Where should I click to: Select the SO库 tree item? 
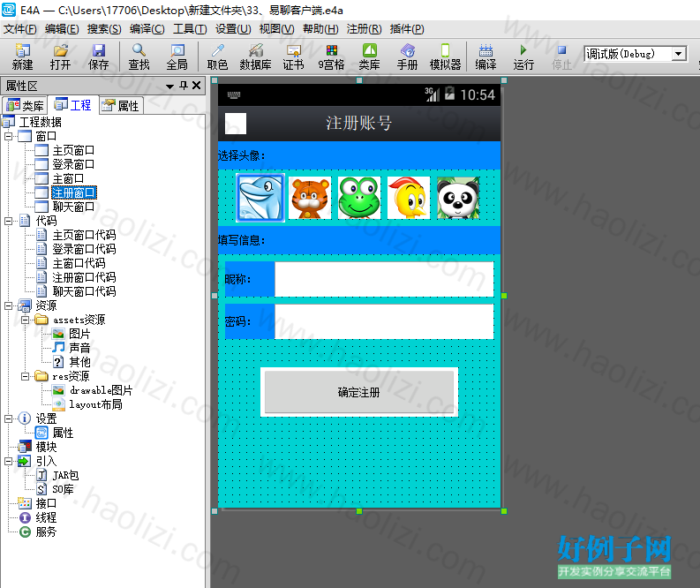click(63, 489)
